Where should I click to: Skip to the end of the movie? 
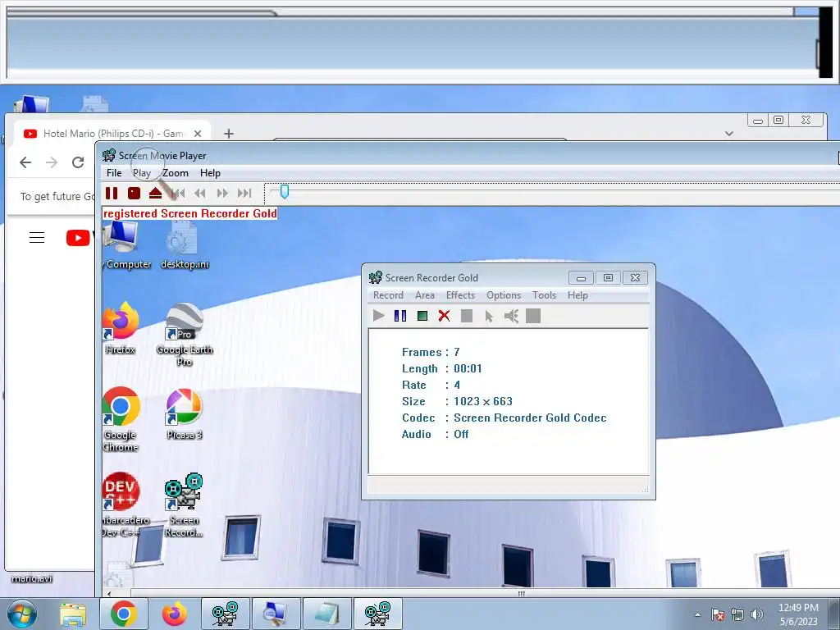[x=244, y=193]
